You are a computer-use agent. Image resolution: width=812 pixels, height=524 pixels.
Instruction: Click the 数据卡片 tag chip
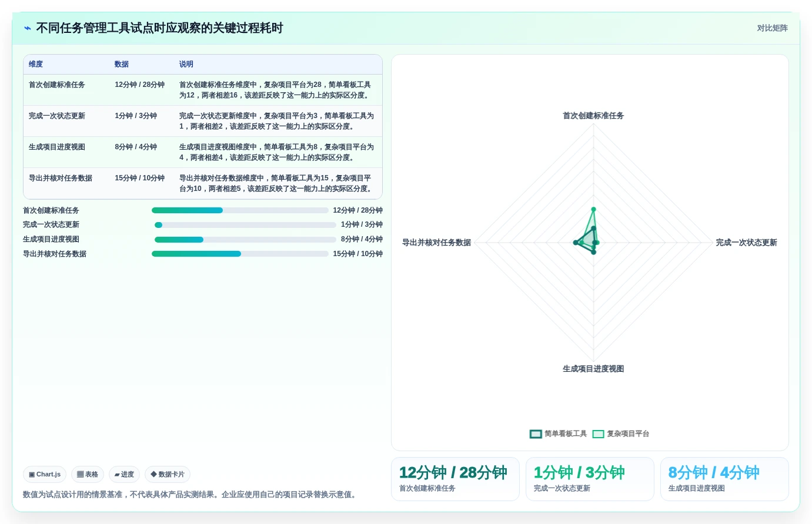pos(168,474)
